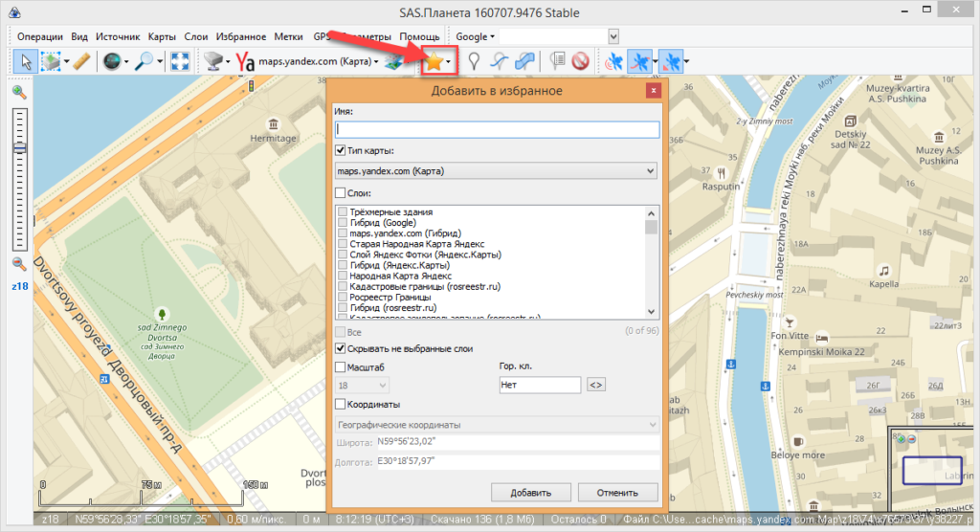This screenshot has height=532, width=980.
Task: Open the 'Операции' menu
Action: point(40,36)
